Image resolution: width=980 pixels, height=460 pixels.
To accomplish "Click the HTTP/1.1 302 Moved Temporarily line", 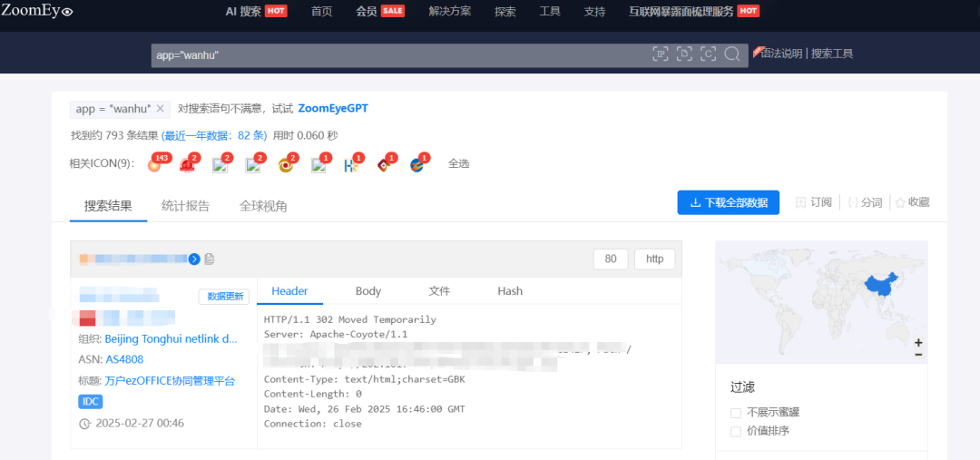I will (x=350, y=320).
